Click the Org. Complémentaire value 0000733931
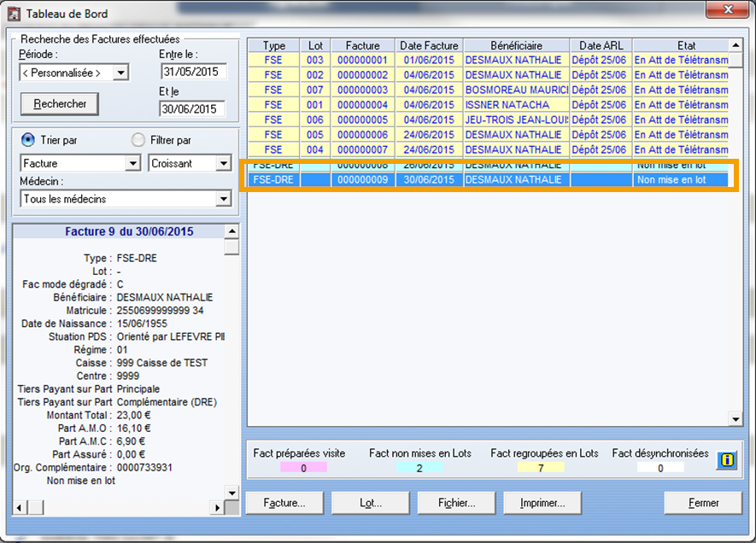Viewport: 756px width, 543px height. pyautogui.click(x=144, y=467)
